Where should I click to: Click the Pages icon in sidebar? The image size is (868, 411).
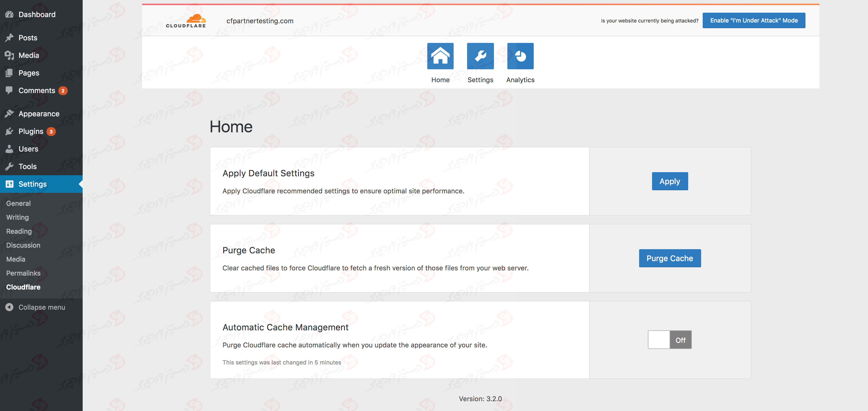coord(9,72)
